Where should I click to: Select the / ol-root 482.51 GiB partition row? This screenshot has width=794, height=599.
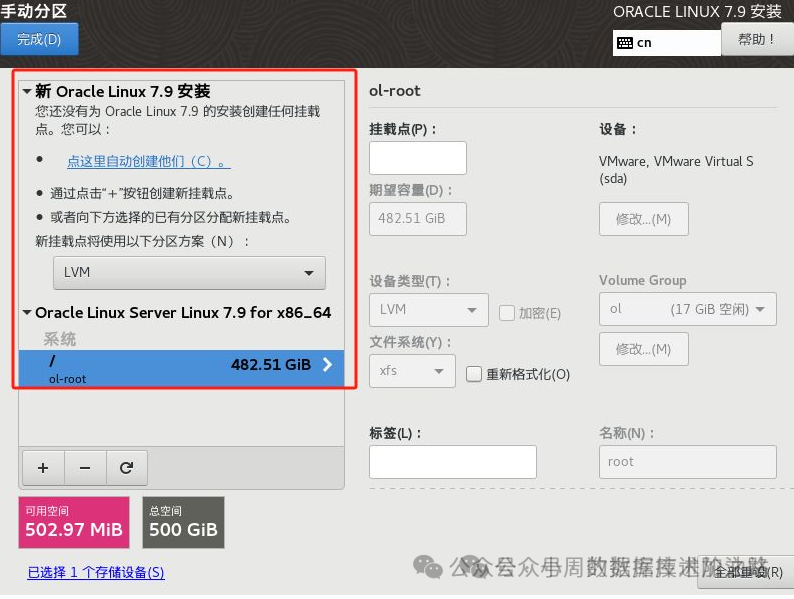coord(181,368)
